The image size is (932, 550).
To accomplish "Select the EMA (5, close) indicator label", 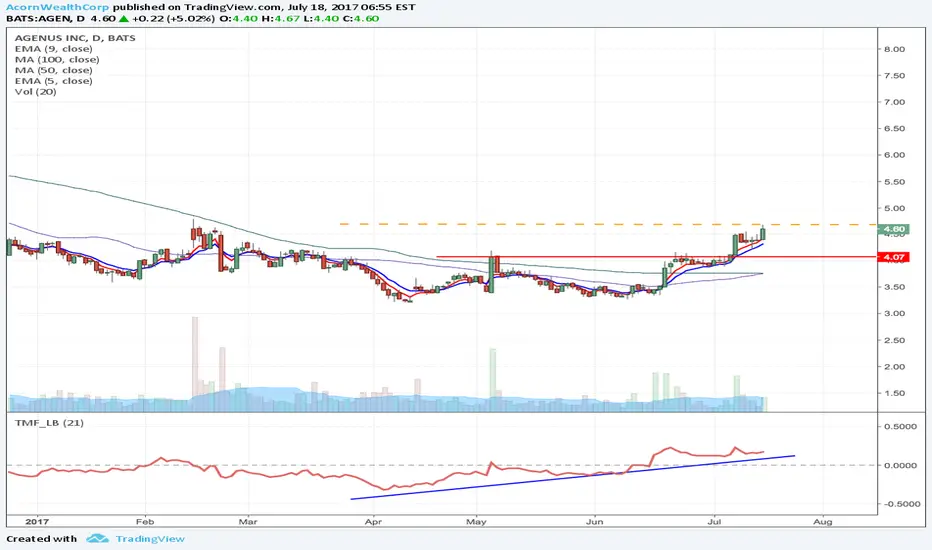I will [53, 81].
